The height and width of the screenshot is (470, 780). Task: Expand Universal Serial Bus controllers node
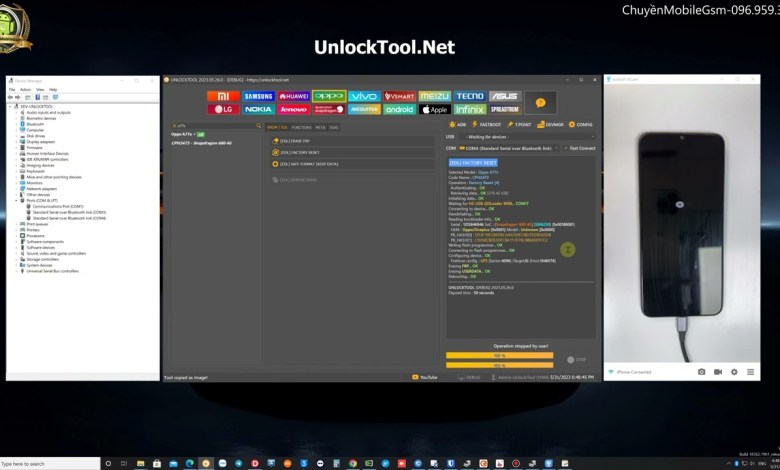pyautogui.click(x=16, y=271)
